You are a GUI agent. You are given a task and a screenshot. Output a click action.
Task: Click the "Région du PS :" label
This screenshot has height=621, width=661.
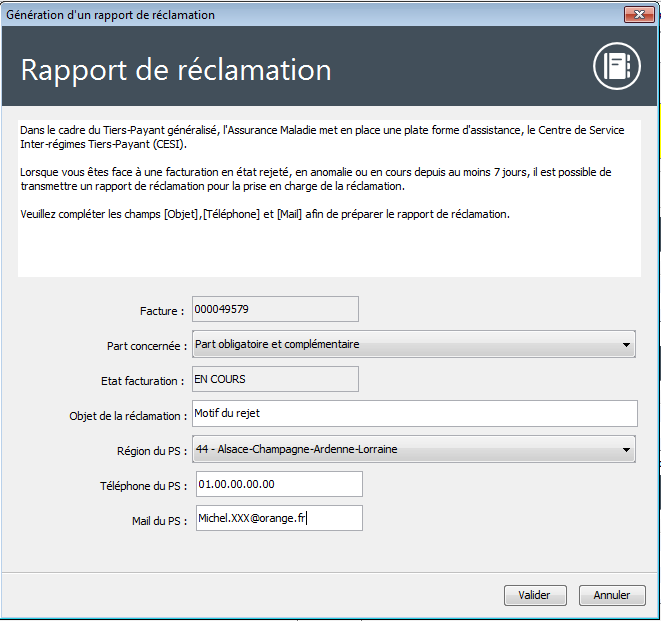click(x=152, y=451)
